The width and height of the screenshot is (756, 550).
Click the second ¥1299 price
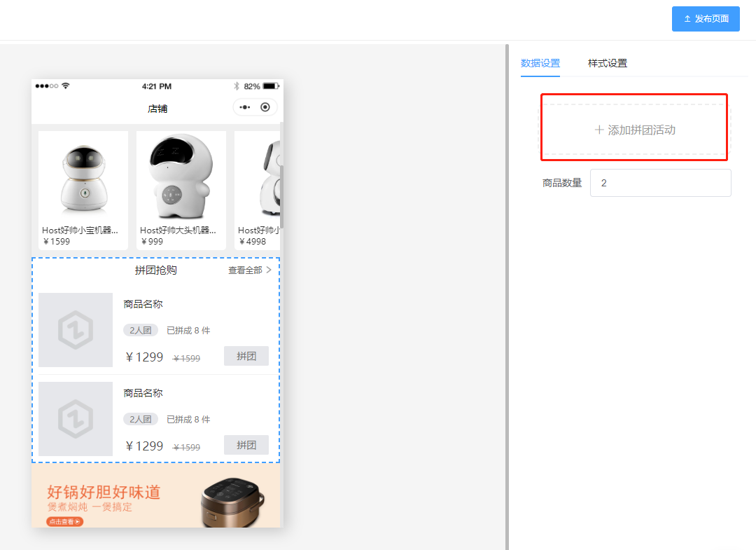tap(145, 446)
